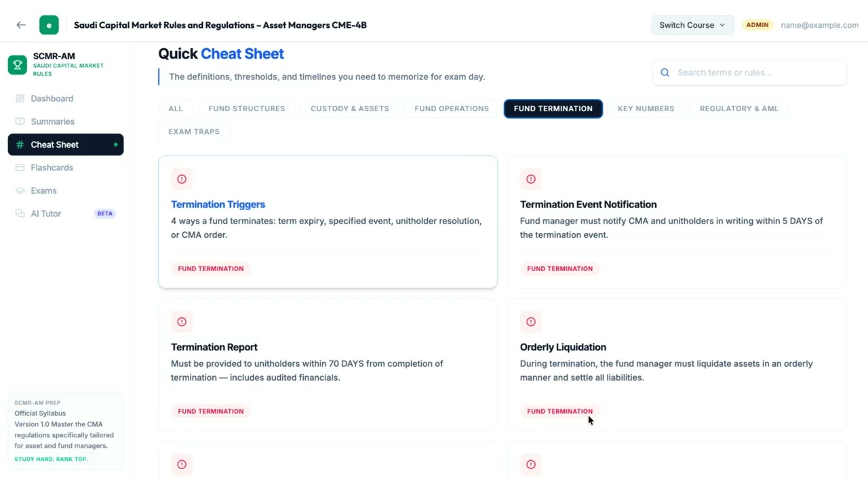Screen dimensions: 868x488
Task: Select the Key Numbers filter tab
Action: 646,108
